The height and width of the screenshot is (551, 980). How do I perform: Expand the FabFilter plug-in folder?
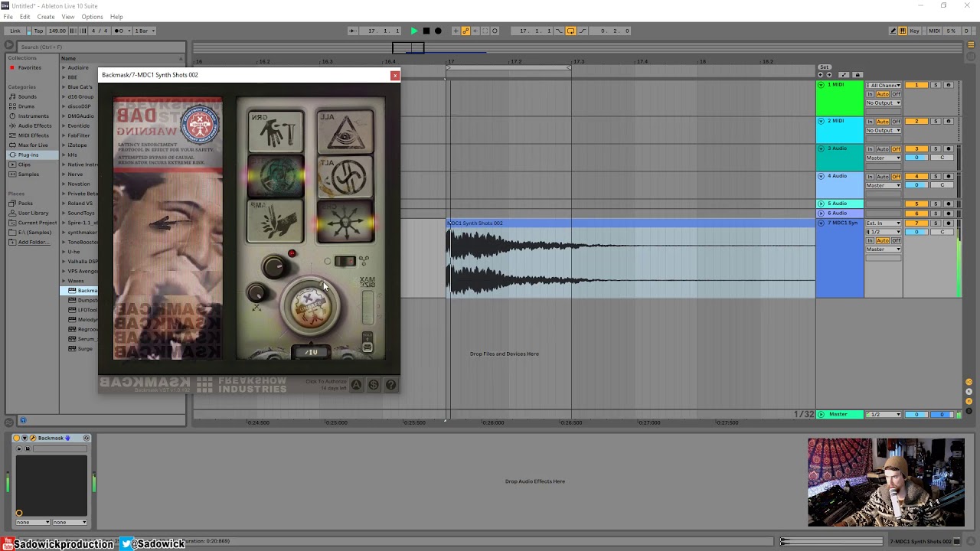(64, 135)
